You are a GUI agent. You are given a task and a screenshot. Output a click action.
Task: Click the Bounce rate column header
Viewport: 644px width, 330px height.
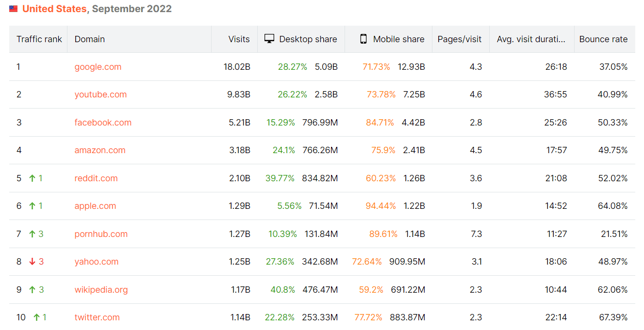point(603,39)
